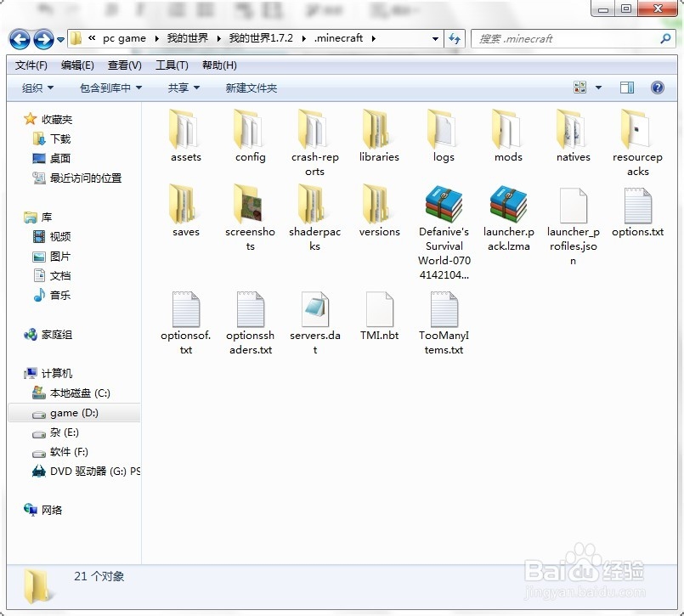Go back with the Back arrow
Image resolution: width=684 pixels, height=616 pixels.
[x=20, y=40]
